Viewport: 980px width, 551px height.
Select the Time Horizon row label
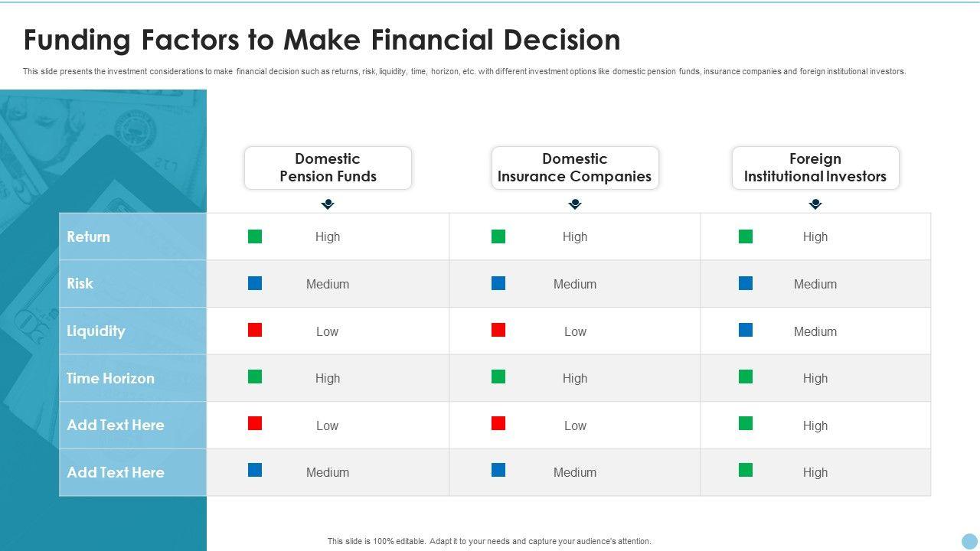[x=110, y=378]
